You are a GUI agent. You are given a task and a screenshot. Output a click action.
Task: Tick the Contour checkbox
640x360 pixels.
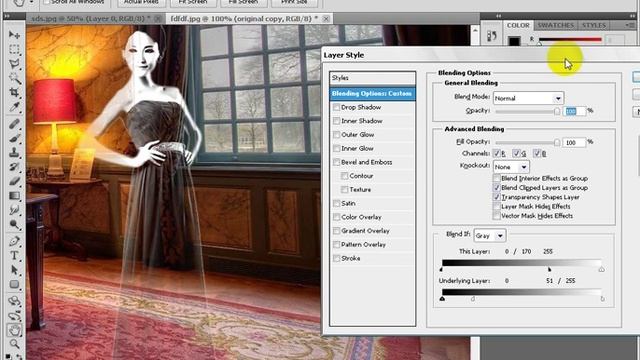click(x=344, y=176)
